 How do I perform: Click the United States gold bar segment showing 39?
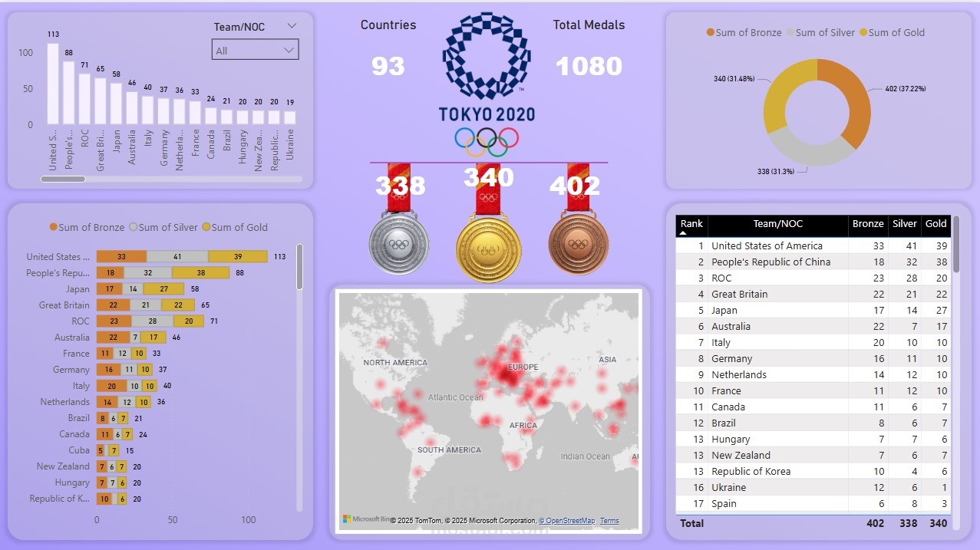[238, 257]
